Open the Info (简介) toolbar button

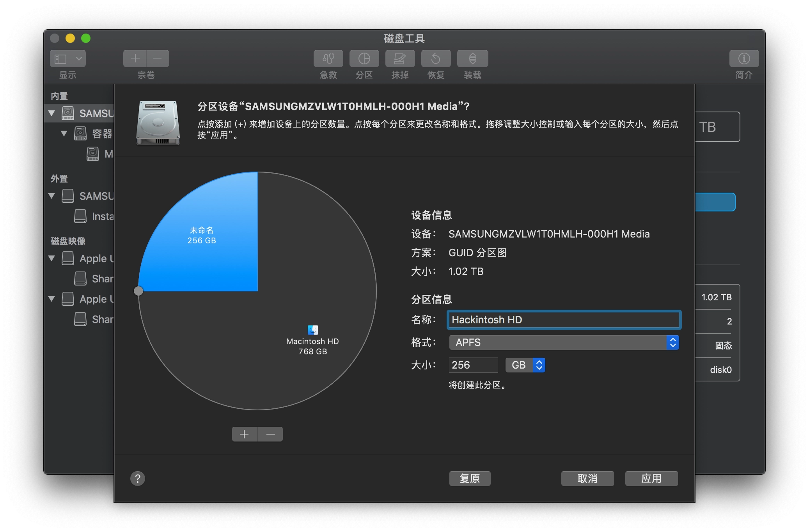(744, 59)
